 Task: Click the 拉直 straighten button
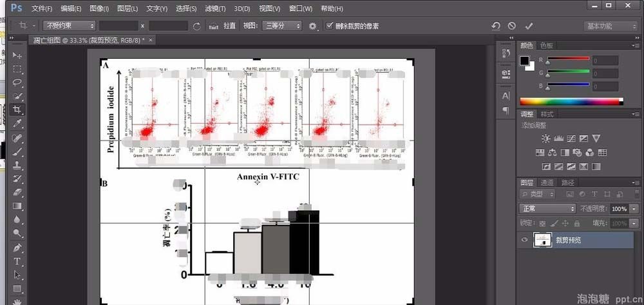coord(223,26)
